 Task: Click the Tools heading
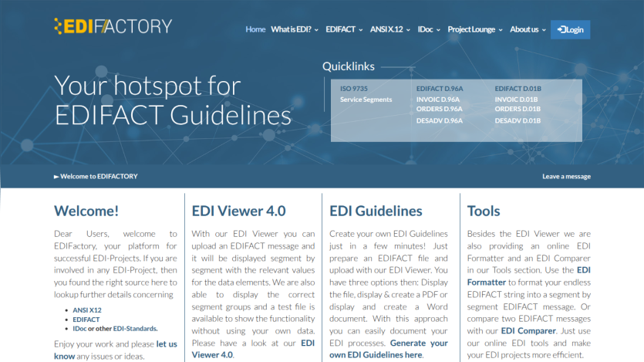pyautogui.click(x=484, y=211)
